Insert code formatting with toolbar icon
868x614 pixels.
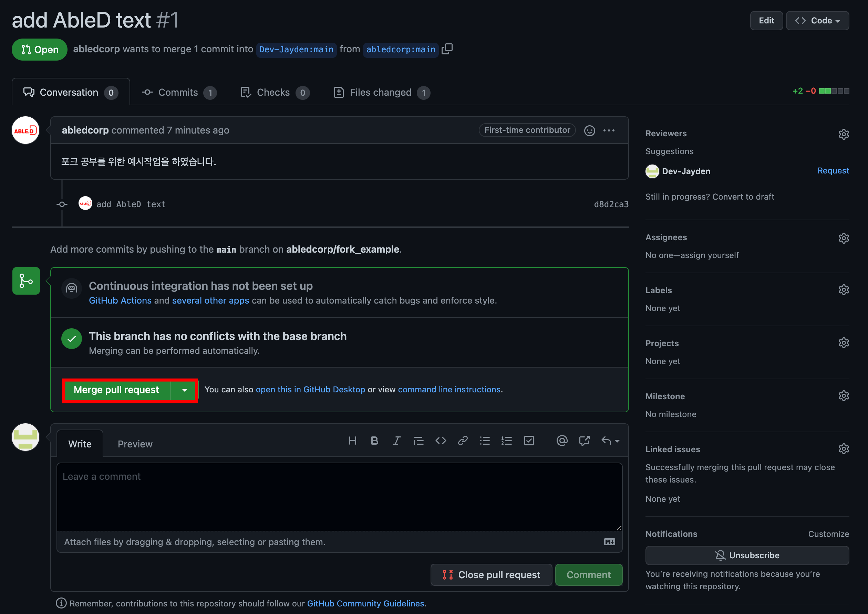click(441, 441)
